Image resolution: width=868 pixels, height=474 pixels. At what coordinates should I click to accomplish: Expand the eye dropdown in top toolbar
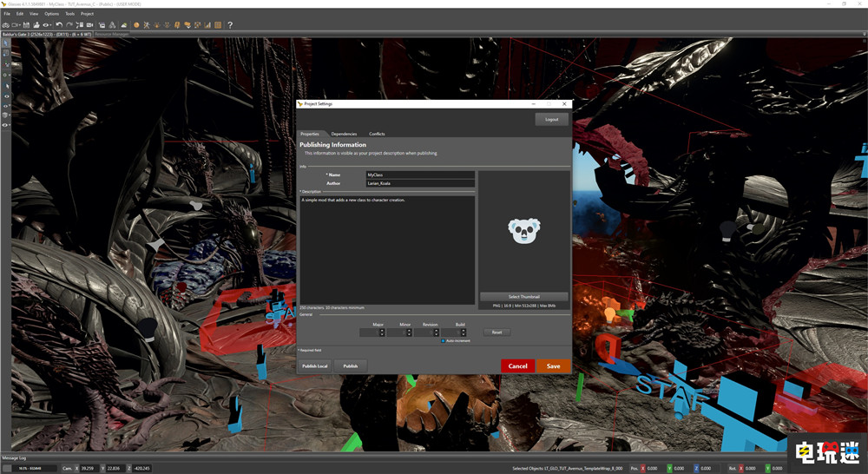pos(51,25)
